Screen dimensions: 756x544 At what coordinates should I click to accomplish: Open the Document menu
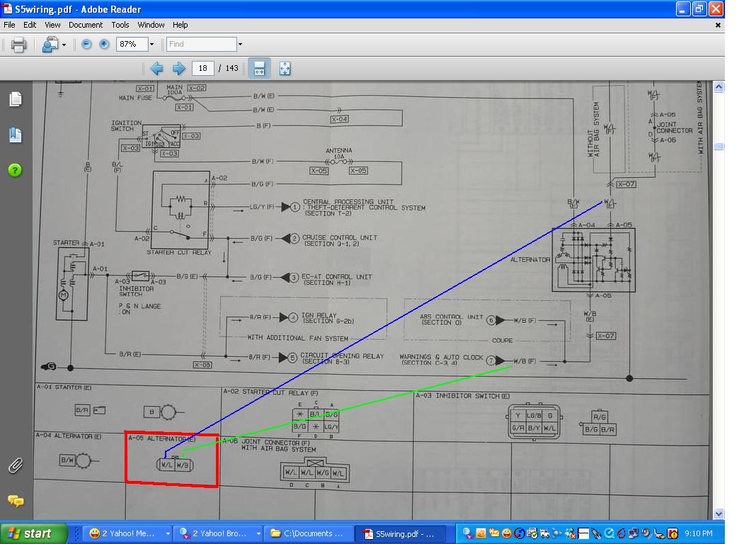[86, 25]
